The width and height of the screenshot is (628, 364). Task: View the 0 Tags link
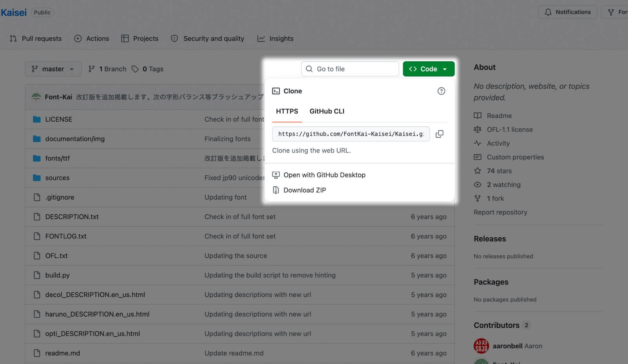(x=148, y=69)
